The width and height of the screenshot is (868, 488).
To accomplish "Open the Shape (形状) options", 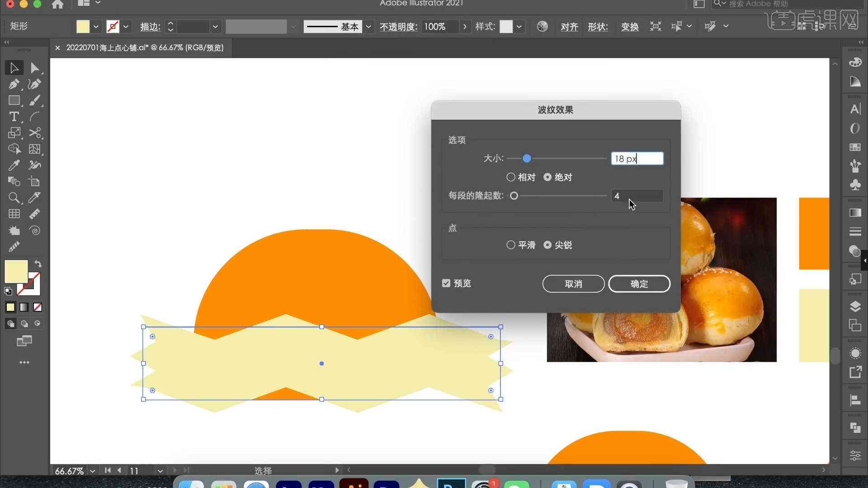I will (598, 27).
